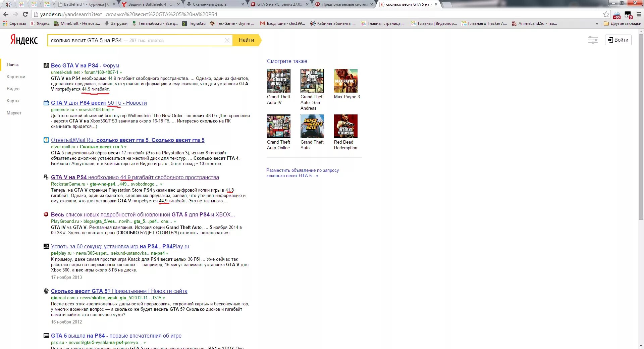Open the Сервисы apps bookmark
The width and height of the screenshot is (644, 349).
pyautogui.click(x=14, y=23)
